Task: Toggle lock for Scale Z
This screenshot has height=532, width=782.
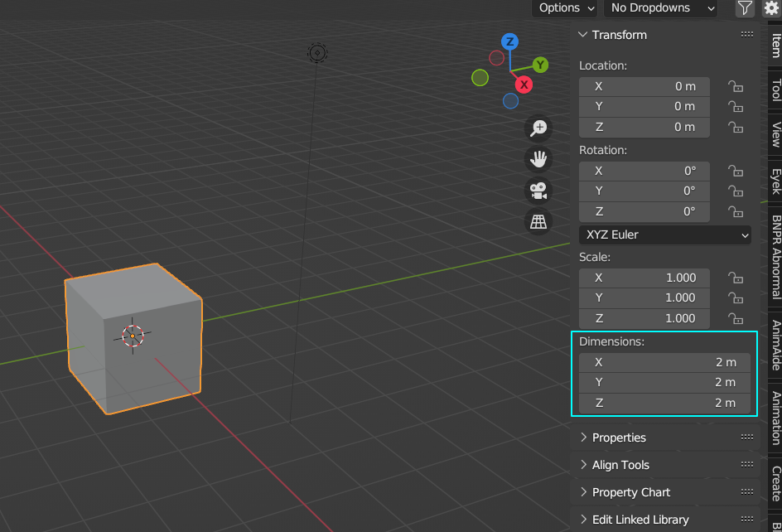Action: point(735,318)
